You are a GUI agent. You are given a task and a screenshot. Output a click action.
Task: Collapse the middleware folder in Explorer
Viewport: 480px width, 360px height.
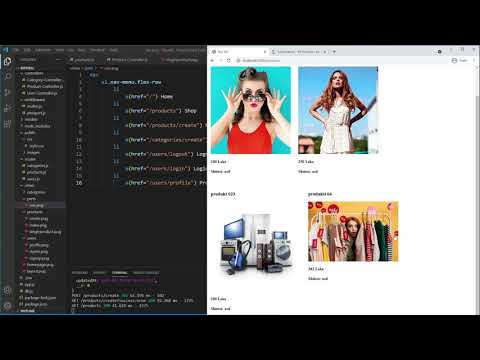click(x=34, y=100)
